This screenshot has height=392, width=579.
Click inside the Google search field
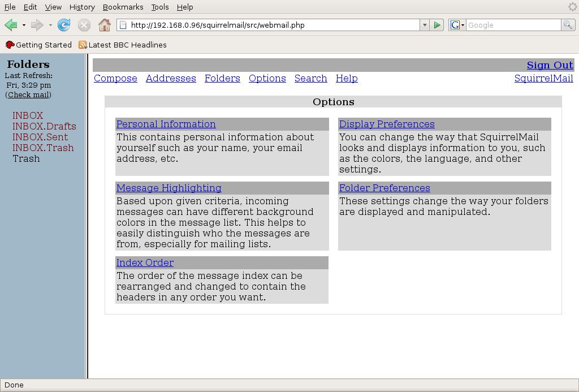click(513, 25)
